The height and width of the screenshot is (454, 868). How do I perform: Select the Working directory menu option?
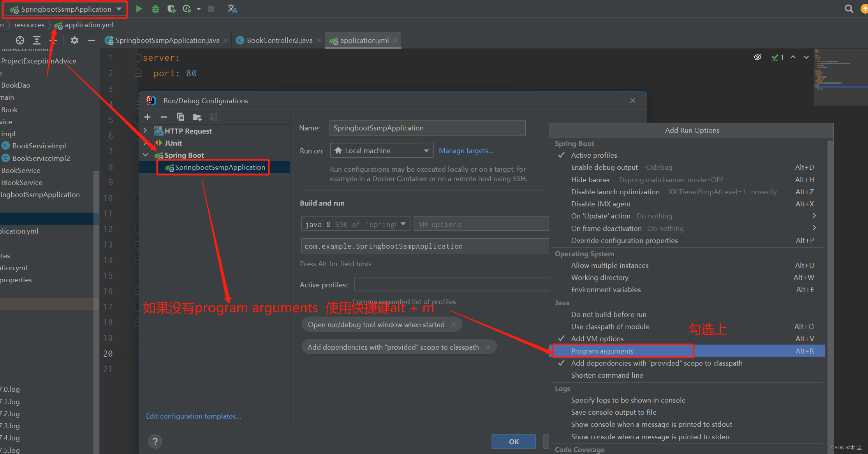[x=600, y=277]
